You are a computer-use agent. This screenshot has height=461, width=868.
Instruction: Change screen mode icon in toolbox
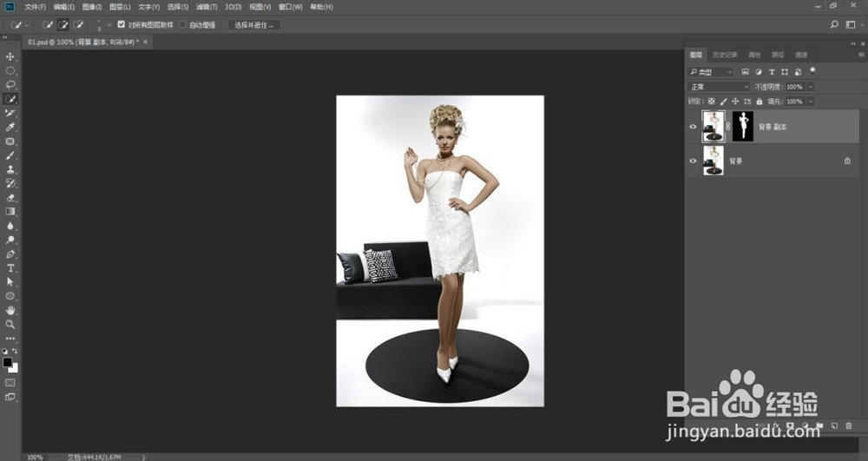click(10, 397)
